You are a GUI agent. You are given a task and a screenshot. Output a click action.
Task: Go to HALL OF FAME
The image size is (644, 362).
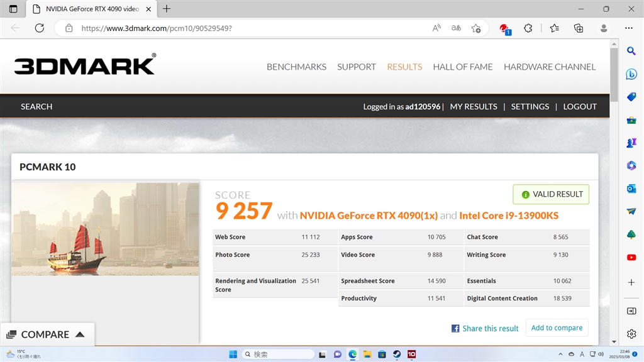[463, 67]
